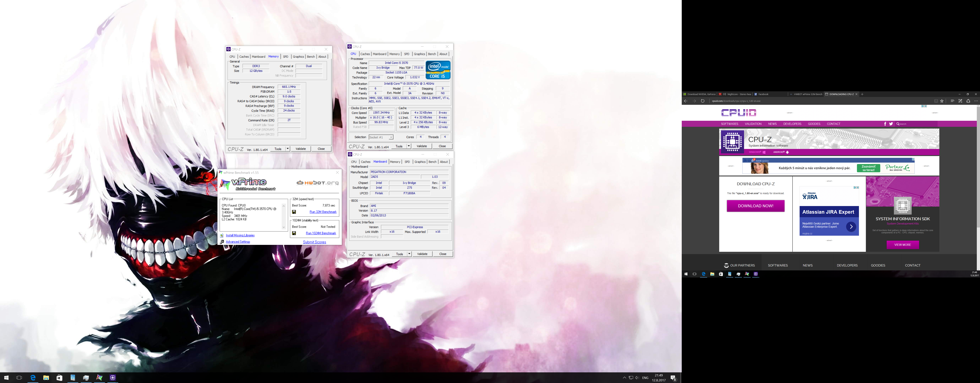Click ENG language indicator in system tray

pos(645,378)
